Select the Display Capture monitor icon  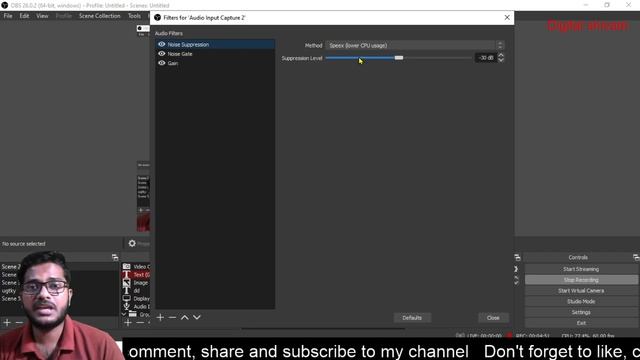pyautogui.click(x=127, y=298)
